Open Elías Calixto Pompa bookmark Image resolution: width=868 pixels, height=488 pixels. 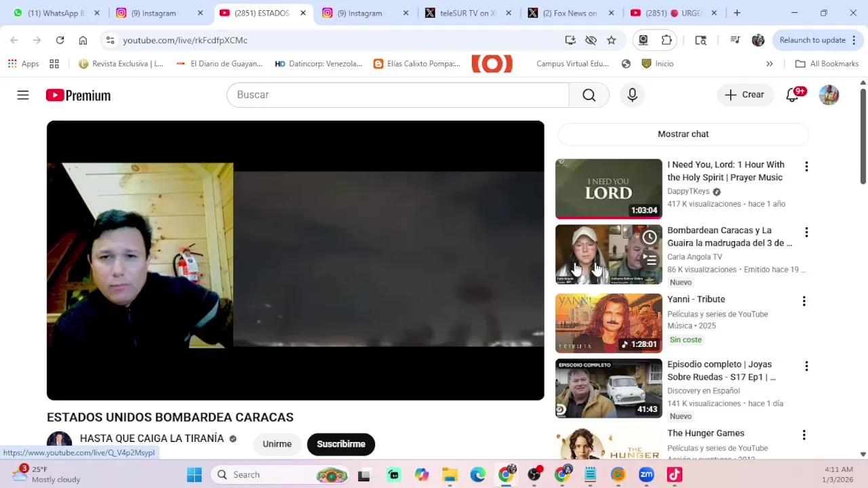(416, 64)
